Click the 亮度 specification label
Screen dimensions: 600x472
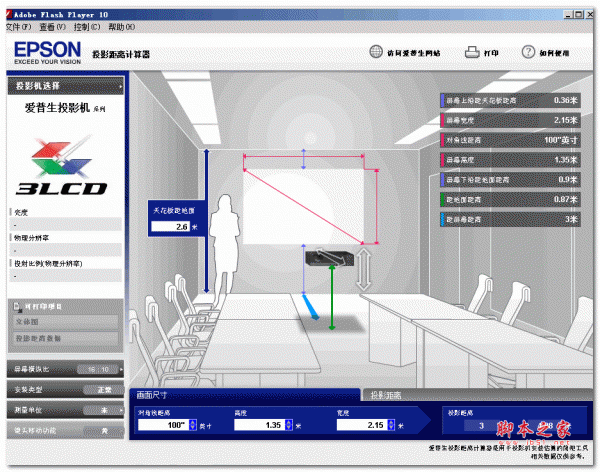pyautogui.click(x=21, y=212)
